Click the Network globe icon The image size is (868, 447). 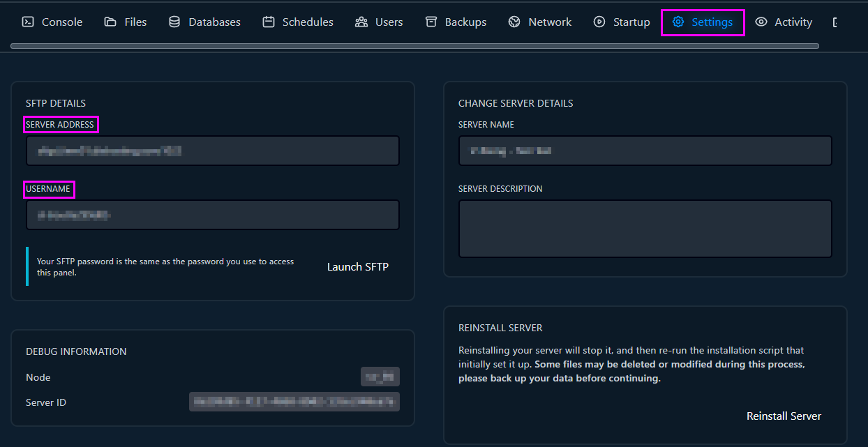[x=514, y=22]
